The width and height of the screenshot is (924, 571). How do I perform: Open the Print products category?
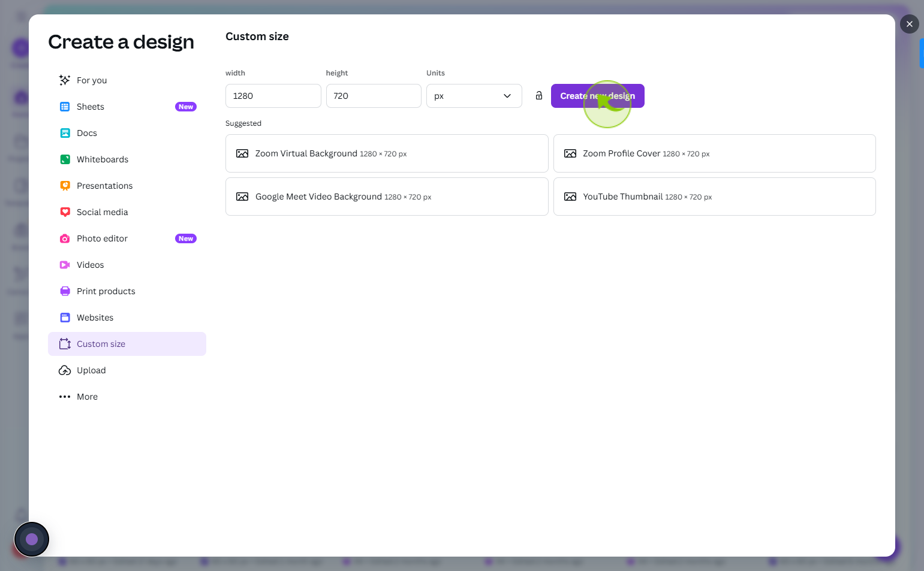(x=127, y=291)
